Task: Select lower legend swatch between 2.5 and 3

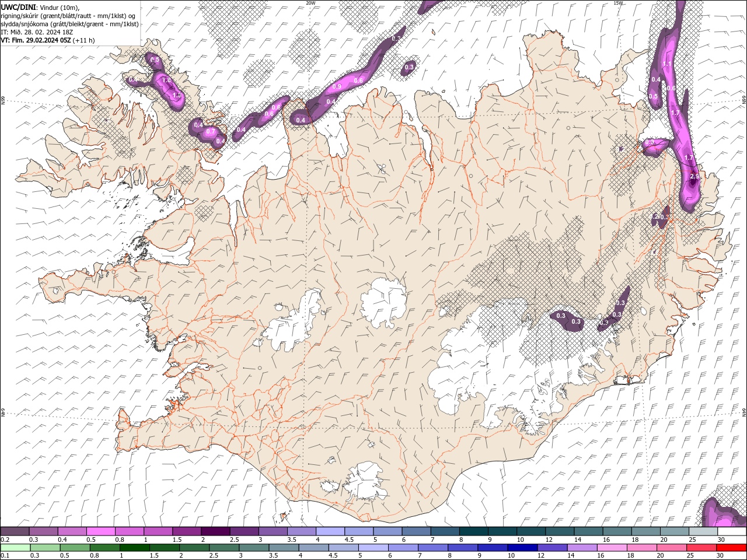Action: point(224,547)
